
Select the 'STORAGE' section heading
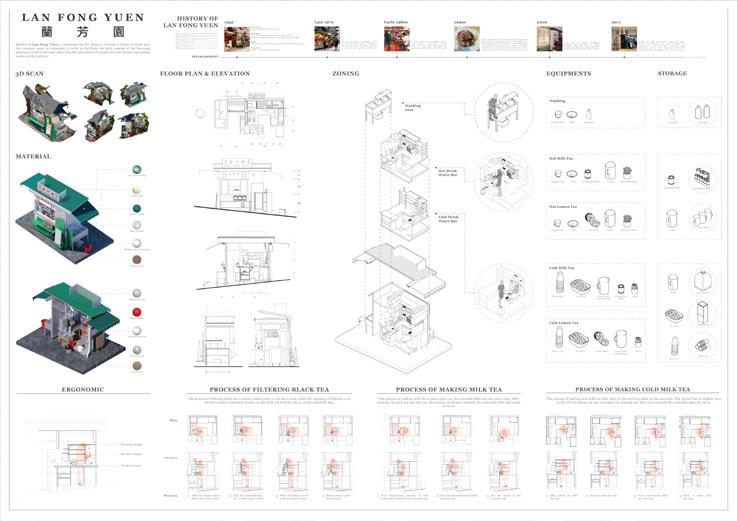tap(672, 74)
